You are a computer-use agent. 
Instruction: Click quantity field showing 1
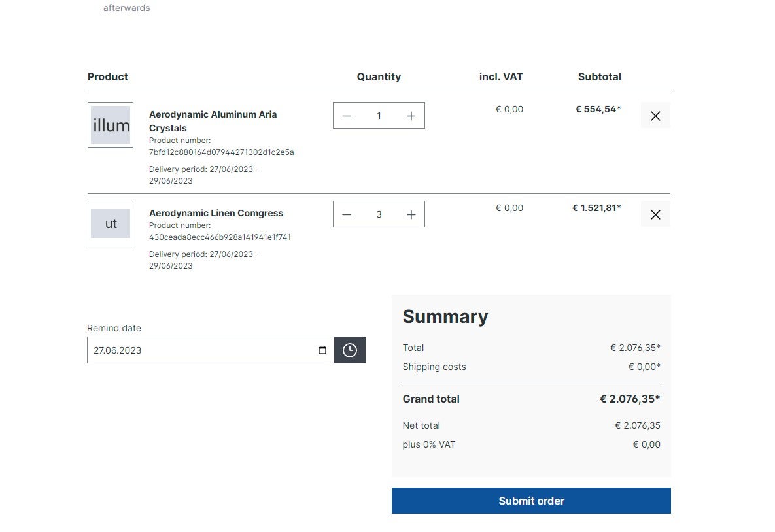click(379, 116)
